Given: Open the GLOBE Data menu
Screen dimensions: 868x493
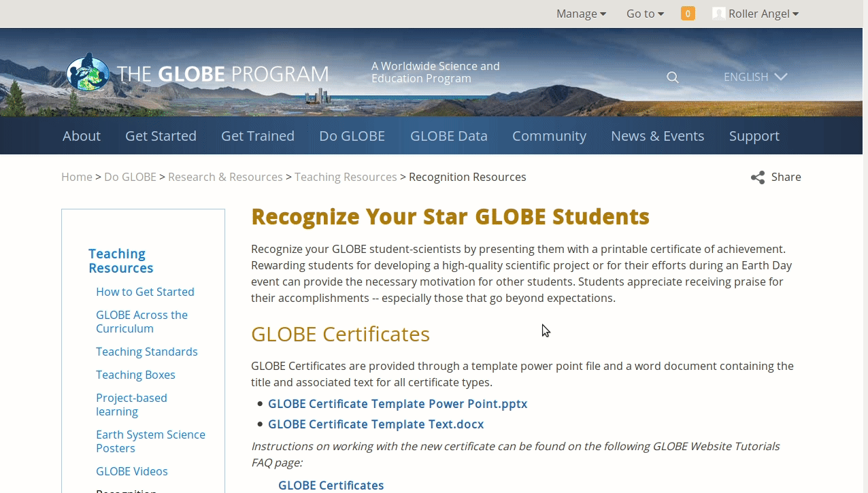Looking at the screenshot, I should coord(448,136).
